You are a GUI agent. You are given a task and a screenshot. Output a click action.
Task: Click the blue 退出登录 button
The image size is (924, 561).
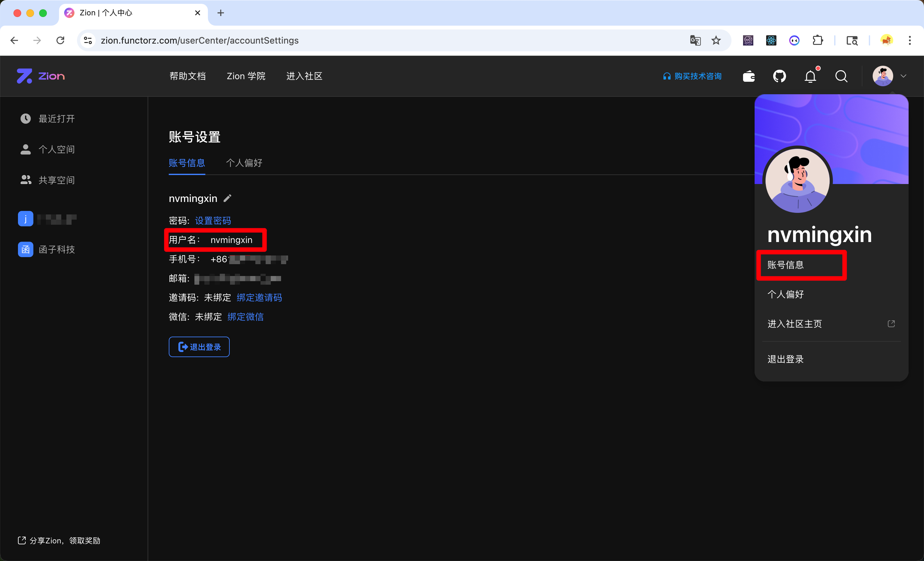click(x=199, y=347)
